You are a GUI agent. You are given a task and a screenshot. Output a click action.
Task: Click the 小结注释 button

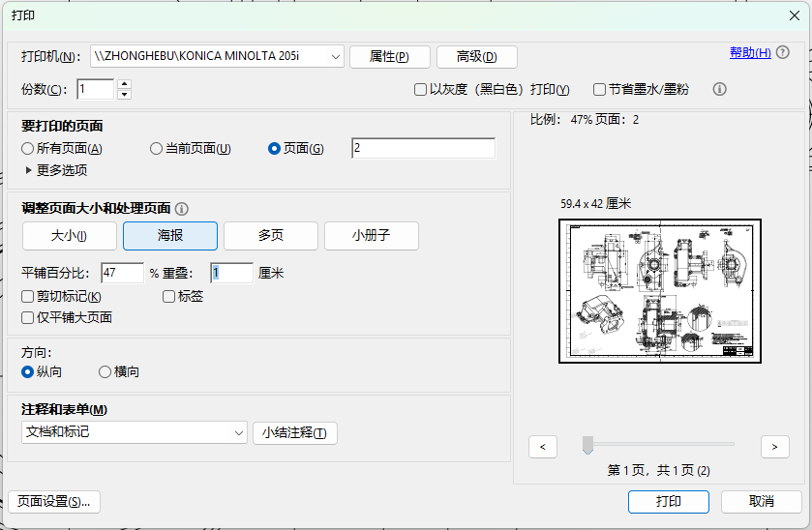[295, 433]
